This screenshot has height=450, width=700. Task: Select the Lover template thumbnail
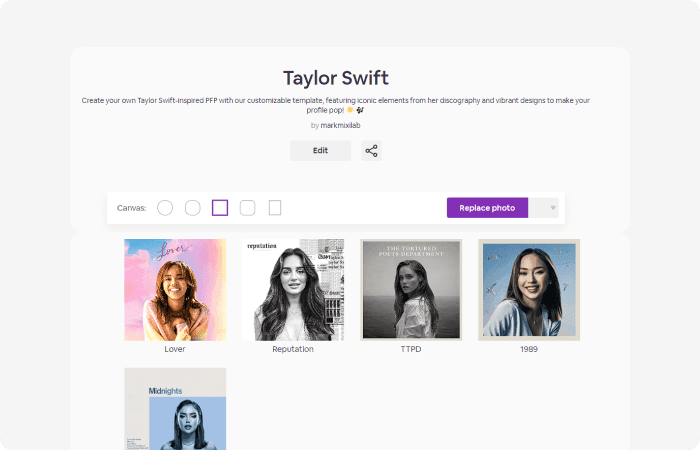tap(175, 290)
